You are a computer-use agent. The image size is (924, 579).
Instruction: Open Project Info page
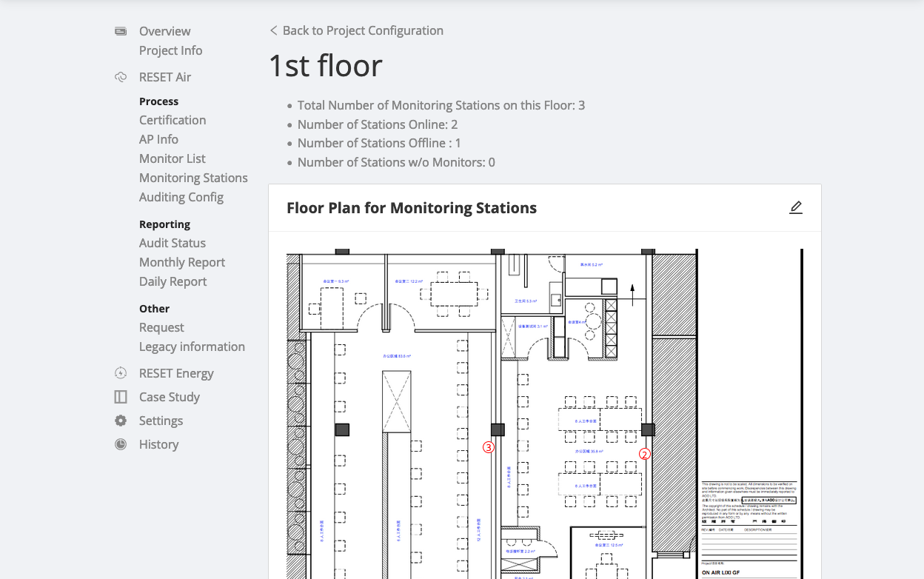pyautogui.click(x=170, y=50)
